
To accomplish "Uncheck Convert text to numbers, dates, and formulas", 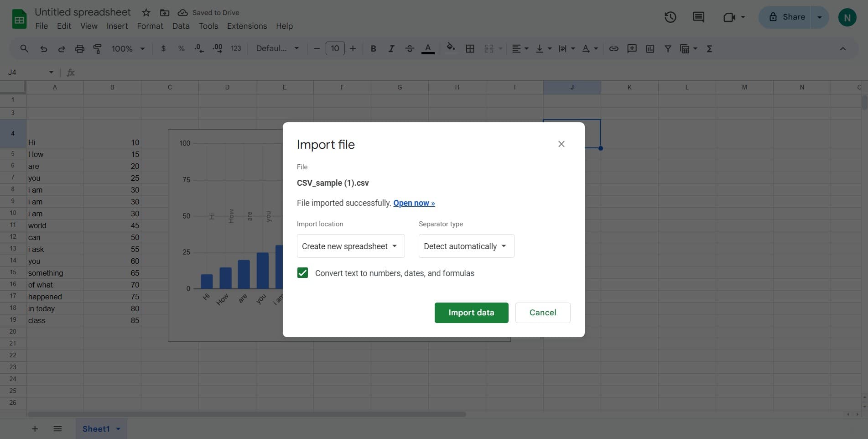I will (302, 273).
